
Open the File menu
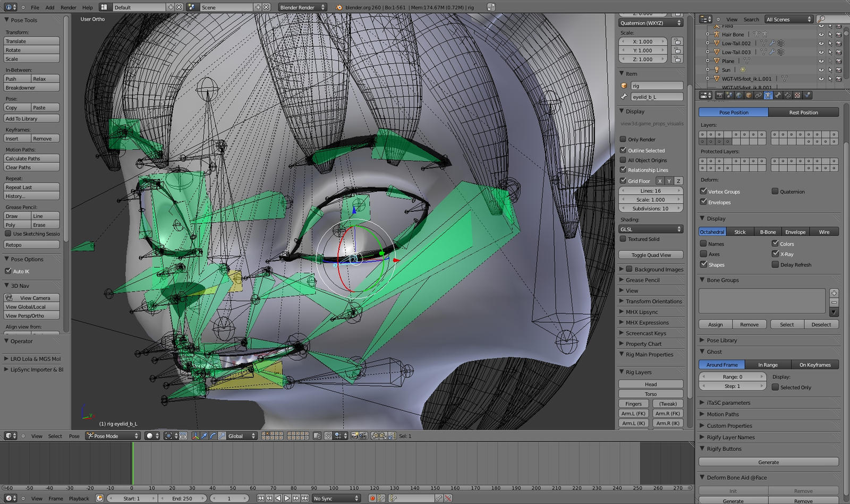click(35, 7)
